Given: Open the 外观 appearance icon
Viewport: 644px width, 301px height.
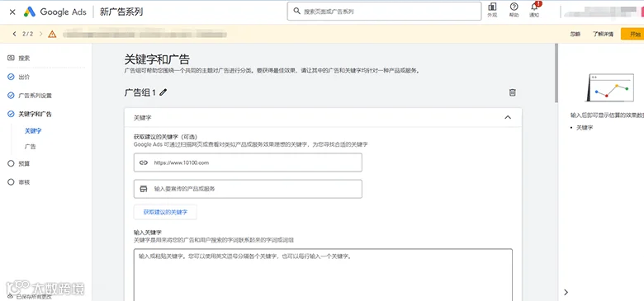Looking at the screenshot, I should [491, 10].
